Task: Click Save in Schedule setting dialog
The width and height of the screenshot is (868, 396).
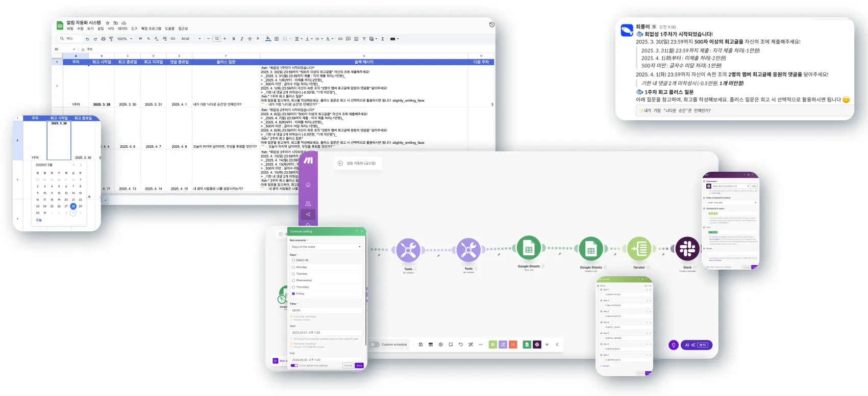Action: click(x=359, y=365)
